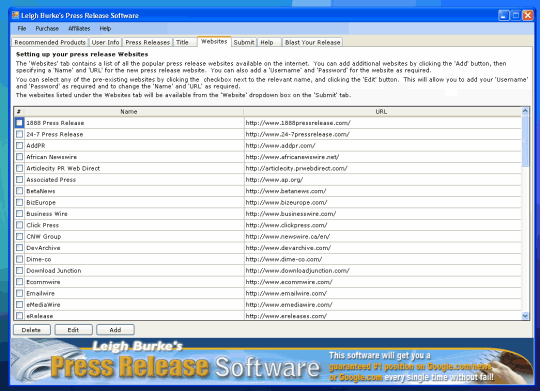Click URL http://www.addpr.com/
Screen dimensions: 540x391
point(280,145)
